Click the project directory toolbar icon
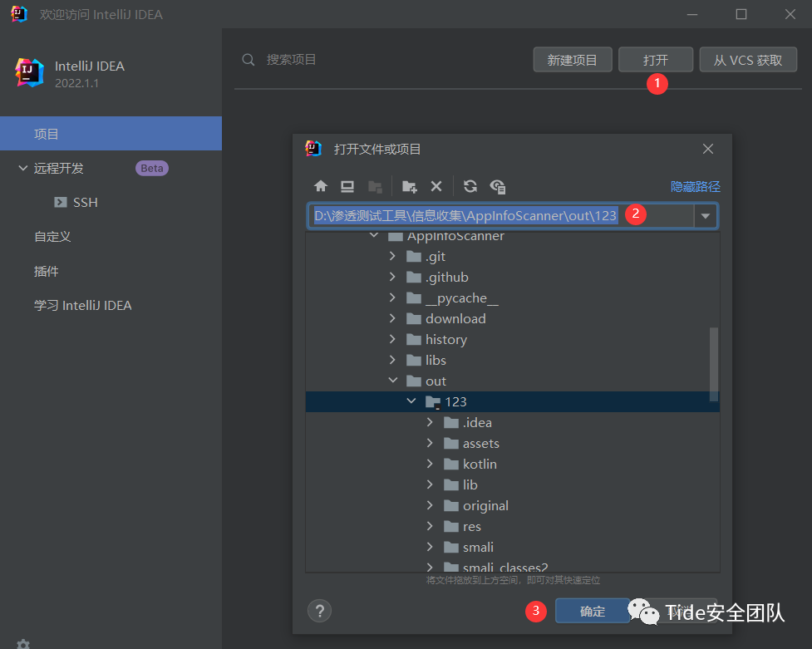The height and width of the screenshot is (649, 812). (375, 186)
